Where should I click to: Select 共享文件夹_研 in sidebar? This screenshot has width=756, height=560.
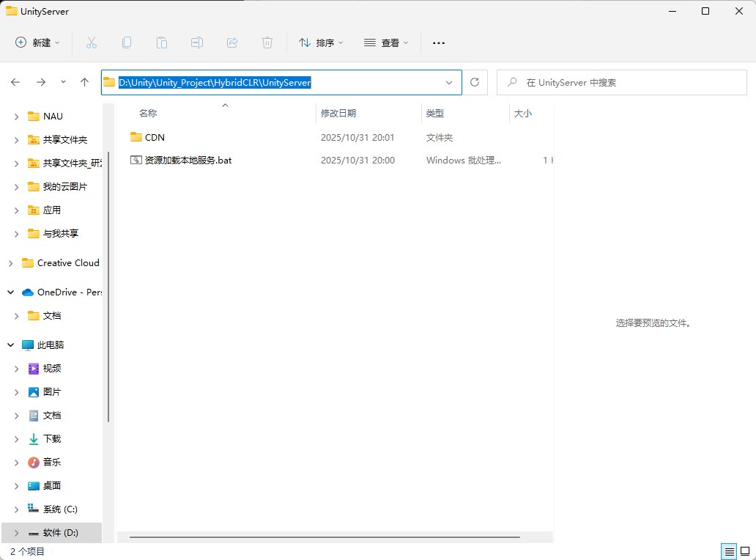tap(65, 163)
